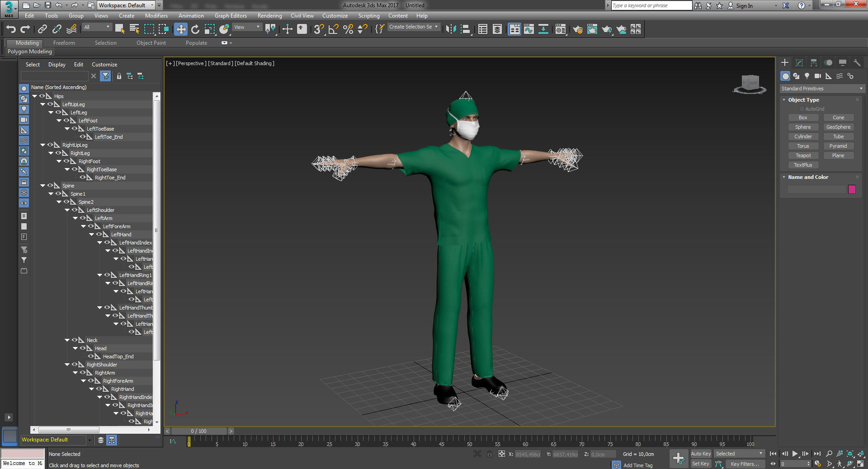Open the Render Setup icon
Screen dimensions: 868x469
coord(578,29)
